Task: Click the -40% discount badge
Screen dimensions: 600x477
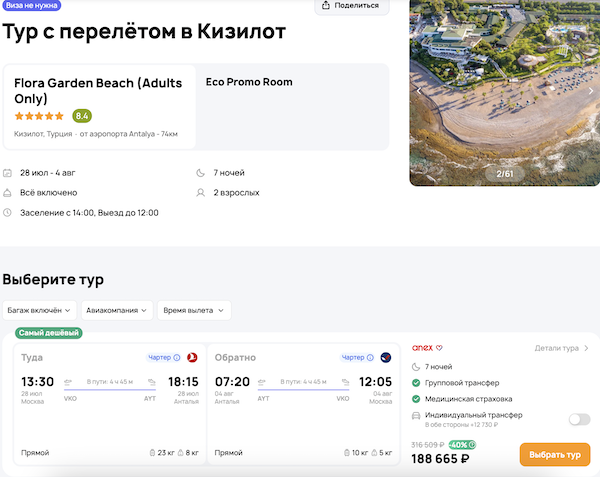Action: click(461, 445)
